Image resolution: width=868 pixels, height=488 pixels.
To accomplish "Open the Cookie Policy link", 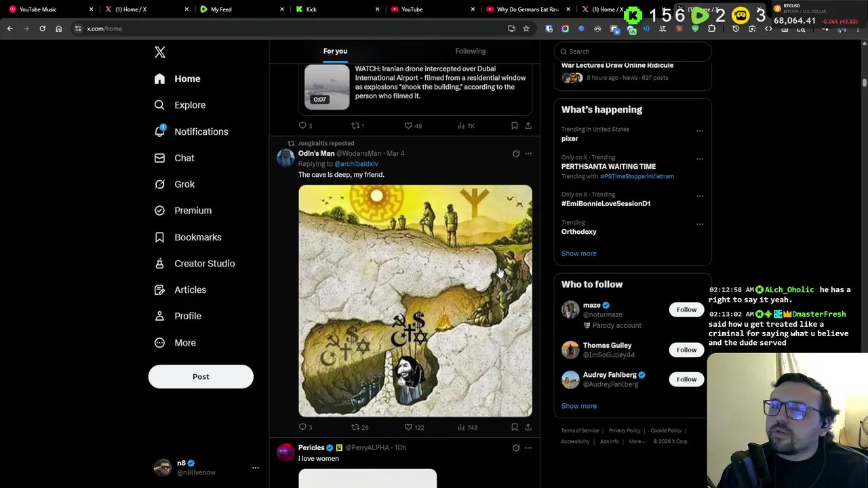I will pos(666,430).
